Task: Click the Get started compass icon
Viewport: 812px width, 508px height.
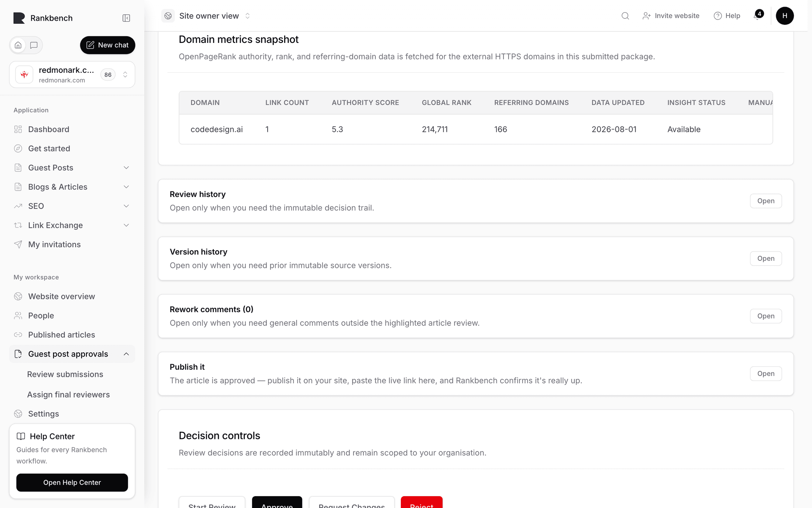Action: point(18,149)
